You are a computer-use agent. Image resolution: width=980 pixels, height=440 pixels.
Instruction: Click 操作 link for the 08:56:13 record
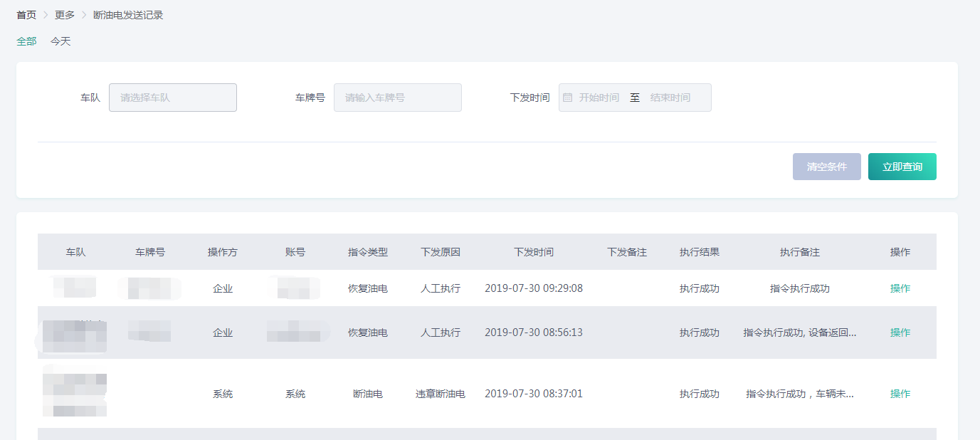pyautogui.click(x=900, y=332)
